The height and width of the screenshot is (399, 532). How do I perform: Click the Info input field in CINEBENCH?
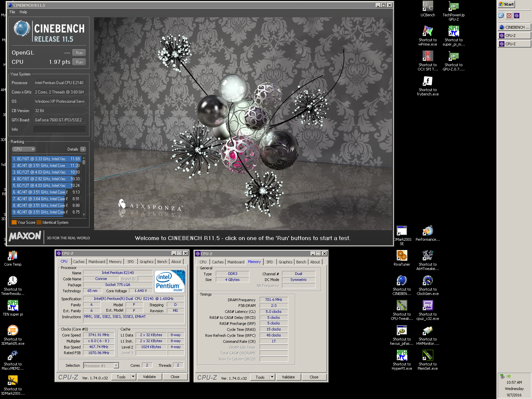pos(60,129)
